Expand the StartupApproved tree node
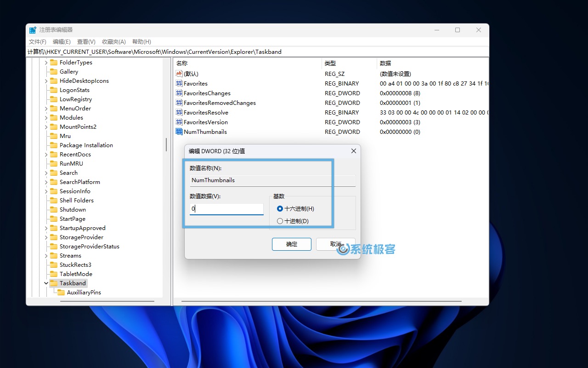588x368 pixels. (46, 228)
